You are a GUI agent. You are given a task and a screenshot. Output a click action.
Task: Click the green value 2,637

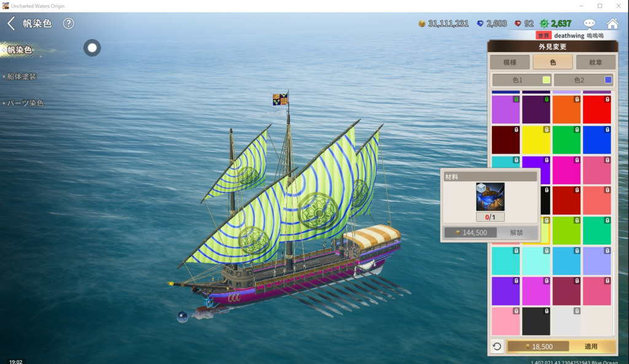click(x=561, y=24)
